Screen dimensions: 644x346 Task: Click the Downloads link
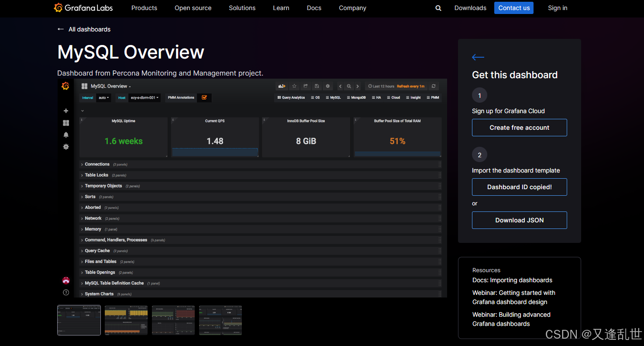(x=470, y=8)
